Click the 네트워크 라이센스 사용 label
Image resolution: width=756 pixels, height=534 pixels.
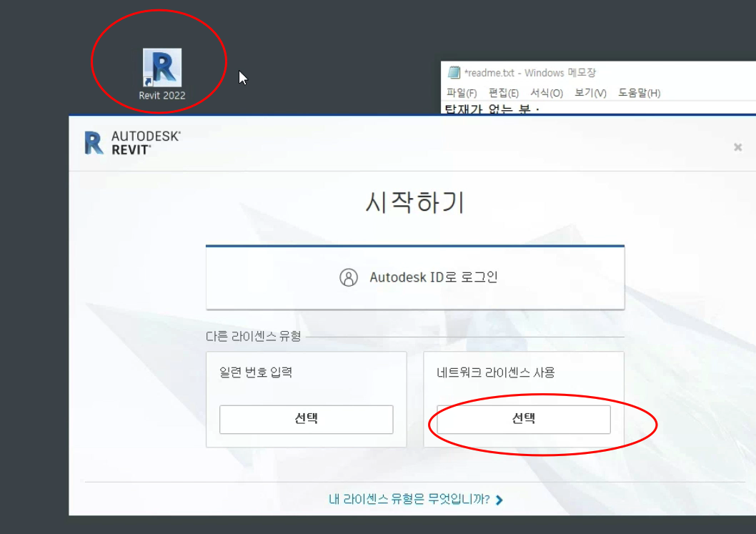pyautogui.click(x=496, y=372)
